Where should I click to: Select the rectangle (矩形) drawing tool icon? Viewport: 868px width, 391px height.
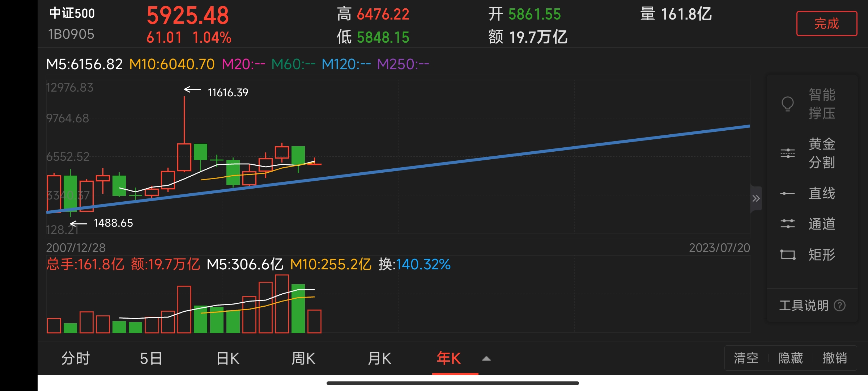pyautogui.click(x=787, y=255)
